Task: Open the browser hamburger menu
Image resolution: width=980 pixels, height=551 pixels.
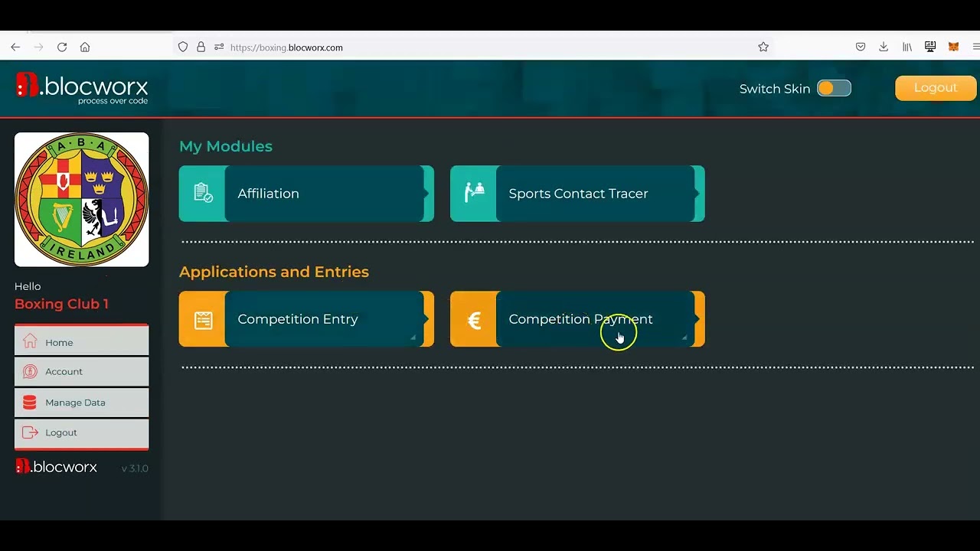Action: (x=975, y=47)
